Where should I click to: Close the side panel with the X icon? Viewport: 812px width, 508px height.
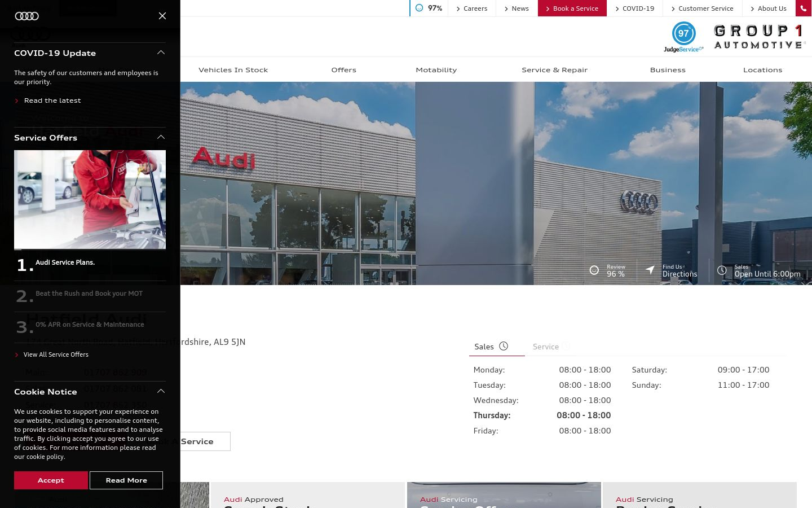tap(162, 16)
